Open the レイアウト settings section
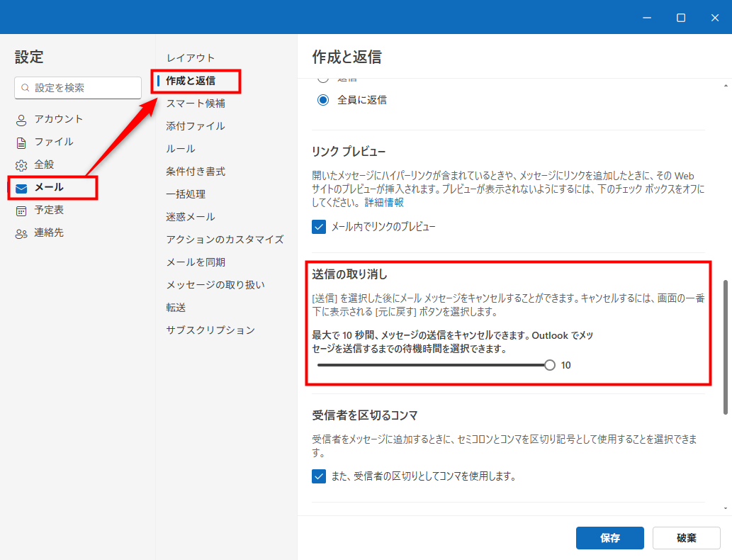The image size is (732, 560). [190, 58]
